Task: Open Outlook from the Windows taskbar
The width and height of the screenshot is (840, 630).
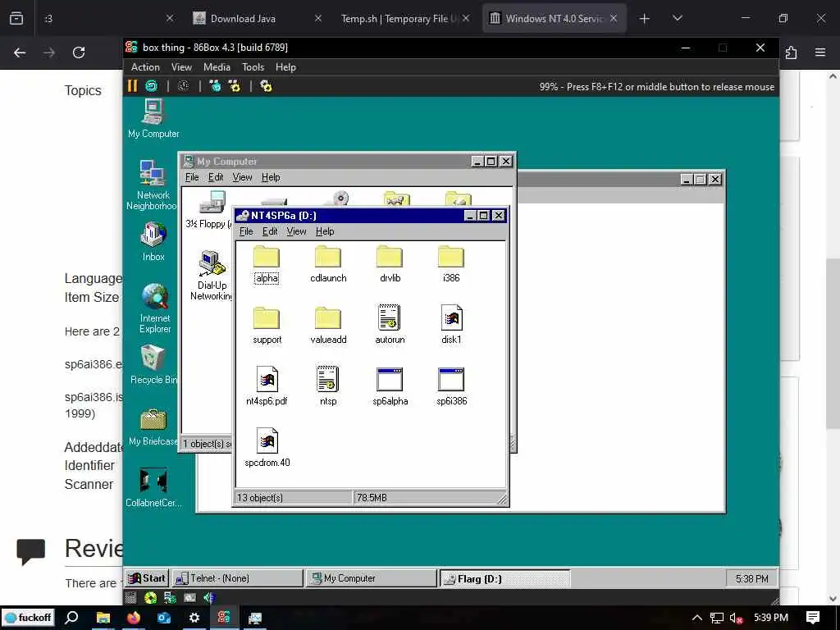Action: pyautogui.click(x=164, y=618)
